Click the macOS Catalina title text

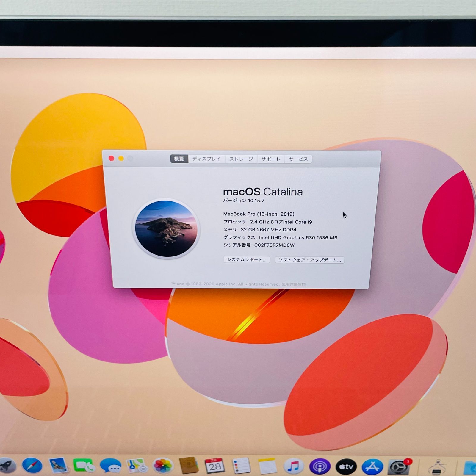pyautogui.click(x=263, y=192)
